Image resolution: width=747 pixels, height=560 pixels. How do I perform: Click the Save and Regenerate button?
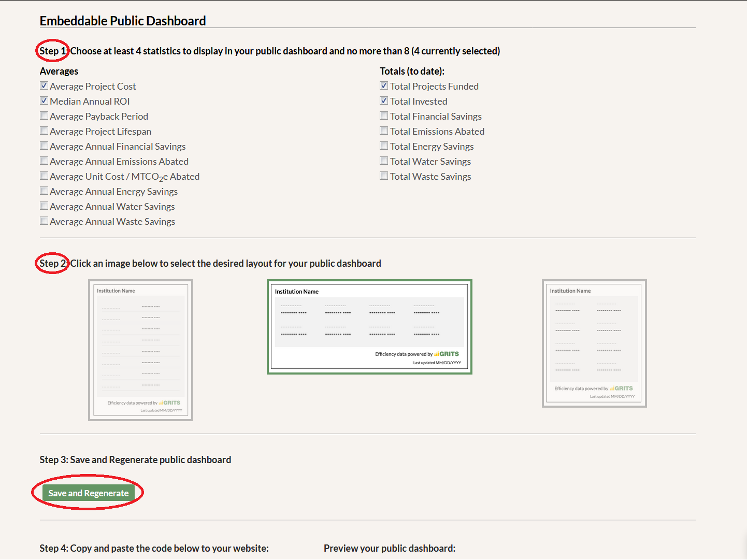(89, 493)
